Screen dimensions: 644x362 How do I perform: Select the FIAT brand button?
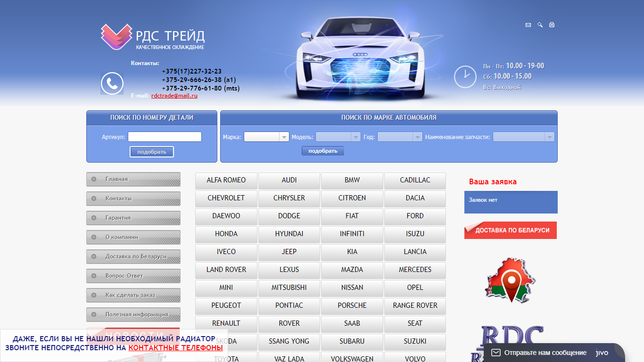click(x=352, y=216)
